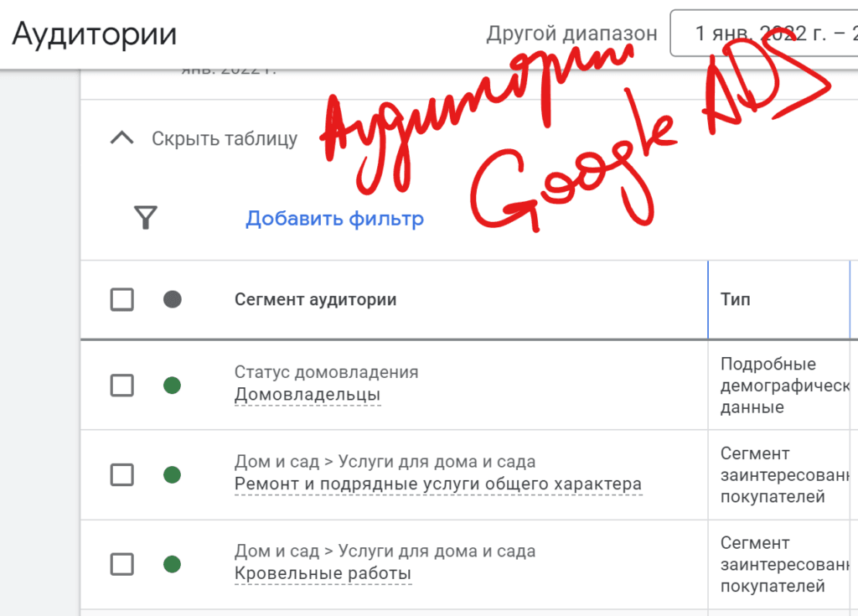Open the "Кровельные работы" segment link

pos(323,573)
